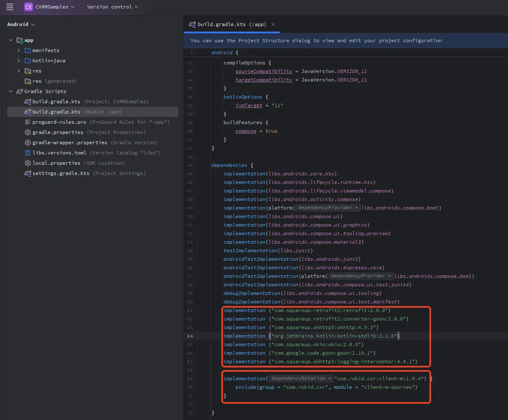
Task: Click the gradle.properties gear icon
Action: click(x=28, y=132)
